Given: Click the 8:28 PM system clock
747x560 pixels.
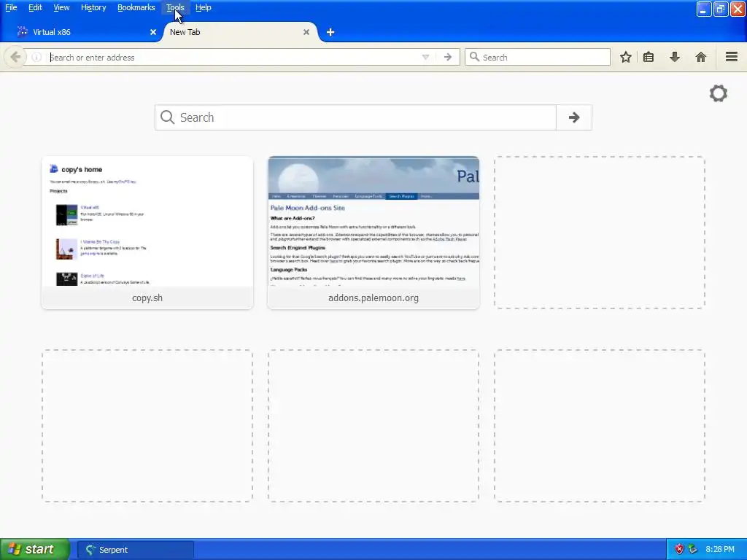Looking at the screenshot, I should pyautogui.click(x=720, y=549).
